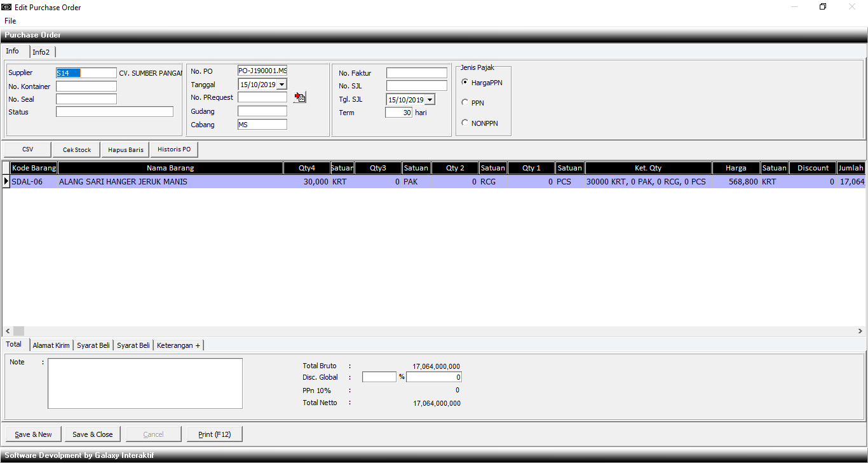Click the application icon in title bar
This screenshot has width=868, height=463.
pyautogui.click(x=7, y=7)
